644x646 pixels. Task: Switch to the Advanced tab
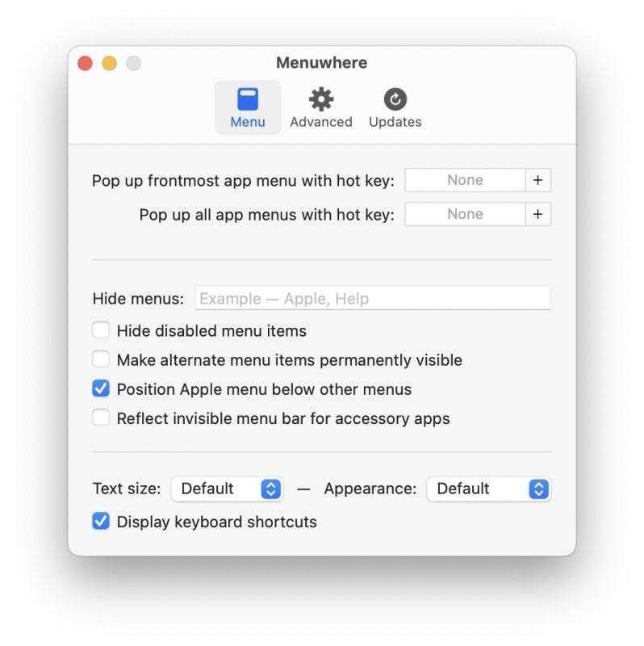[x=321, y=107]
